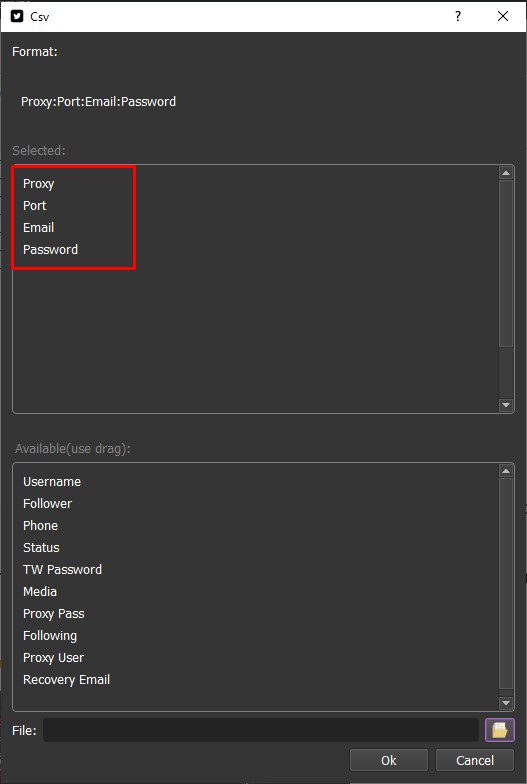Select TW Password in Available list
527x784 pixels.
62,570
